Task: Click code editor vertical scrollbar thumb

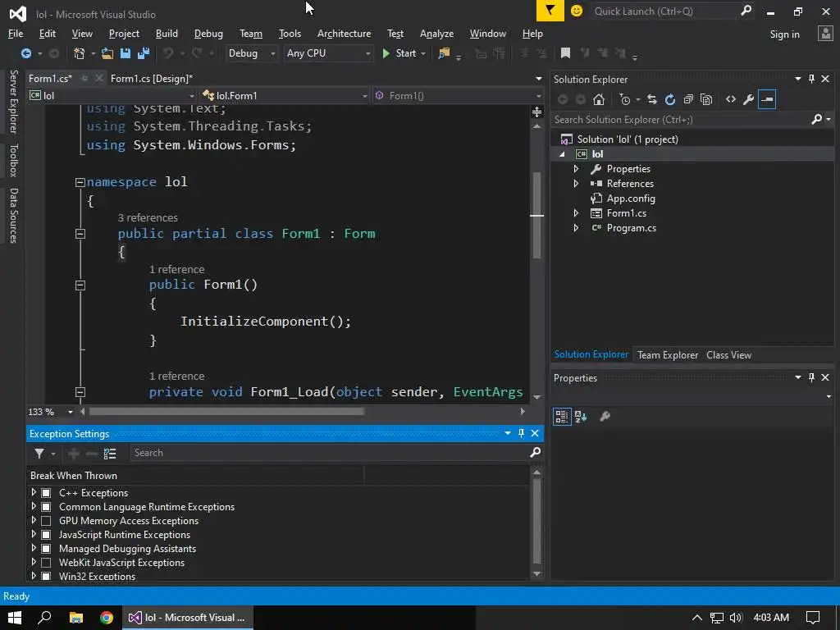Action: [x=536, y=214]
